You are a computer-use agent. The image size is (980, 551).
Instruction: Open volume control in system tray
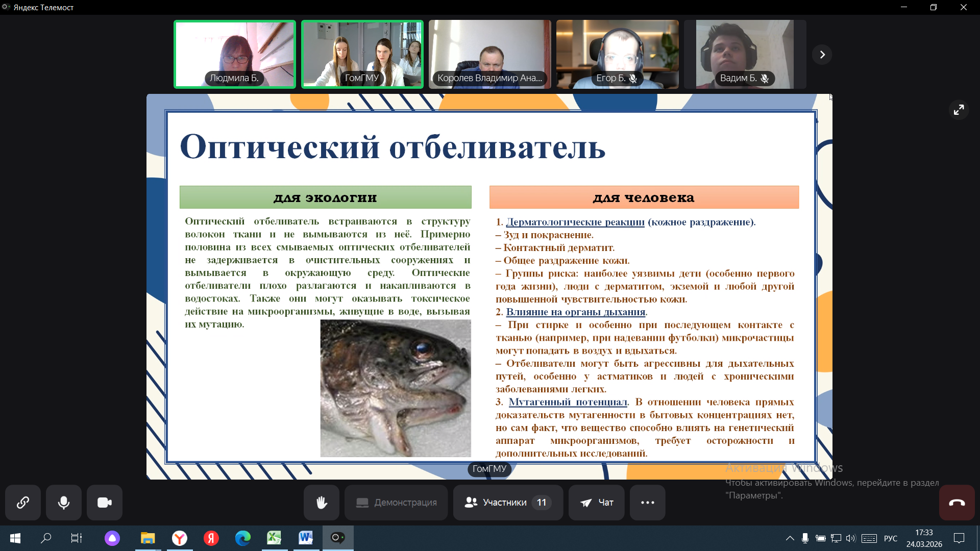click(850, 538)
